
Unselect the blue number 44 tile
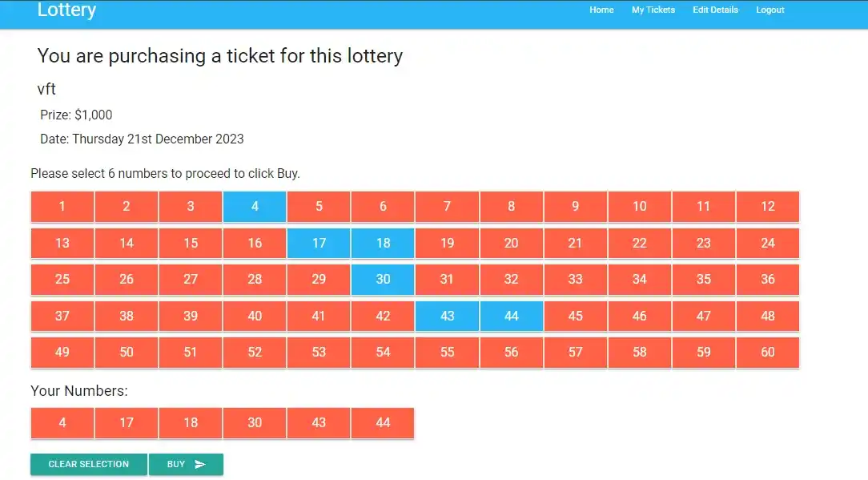[512, 316]
